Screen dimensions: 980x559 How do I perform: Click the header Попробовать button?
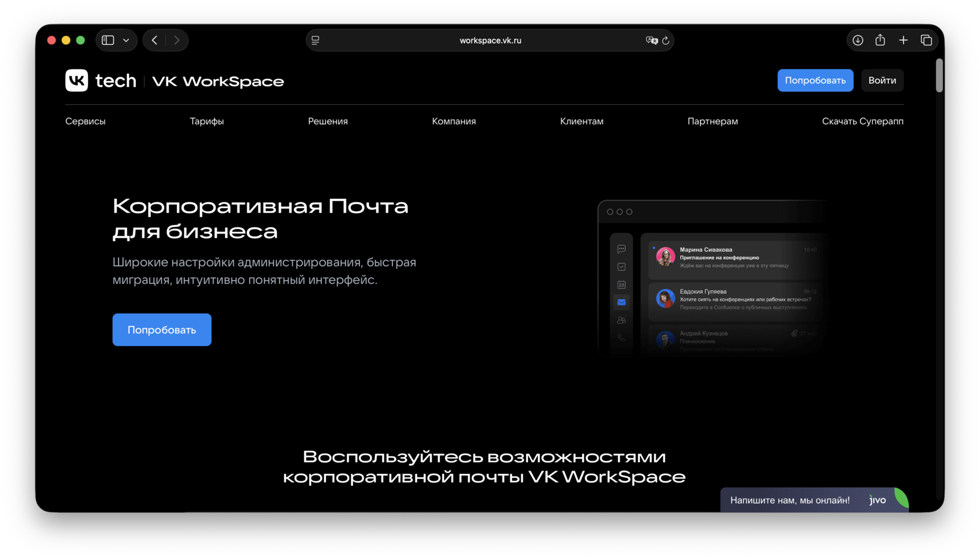(815, 80)
